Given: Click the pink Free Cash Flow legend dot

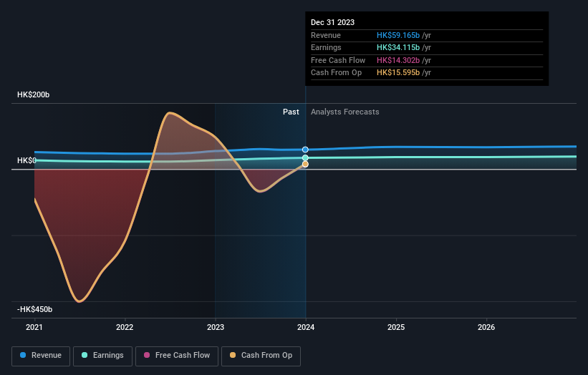Looking at the screenshot, I should pyautogui.click(x=147, y=355).
